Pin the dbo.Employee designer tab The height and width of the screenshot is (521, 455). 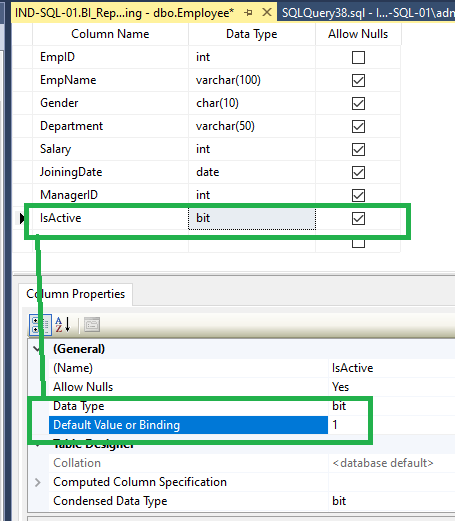[x=248, y=13]
